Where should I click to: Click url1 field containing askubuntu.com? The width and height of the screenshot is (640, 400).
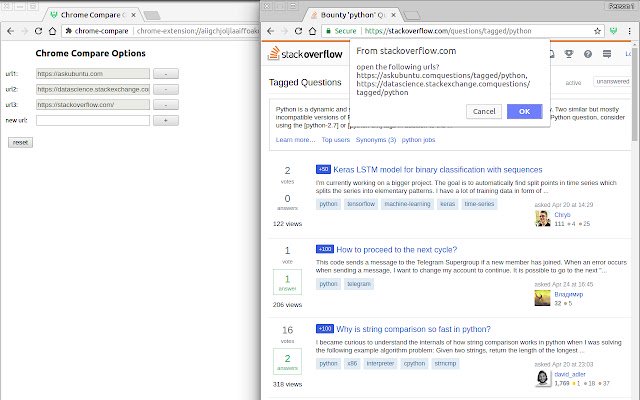(x=93, y=74)
